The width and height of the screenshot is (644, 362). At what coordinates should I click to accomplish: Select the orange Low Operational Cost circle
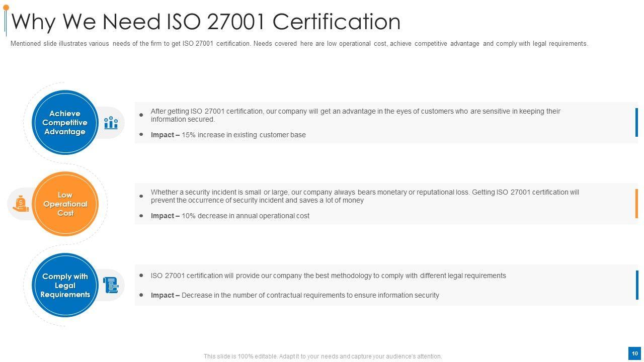coord(65,204)
